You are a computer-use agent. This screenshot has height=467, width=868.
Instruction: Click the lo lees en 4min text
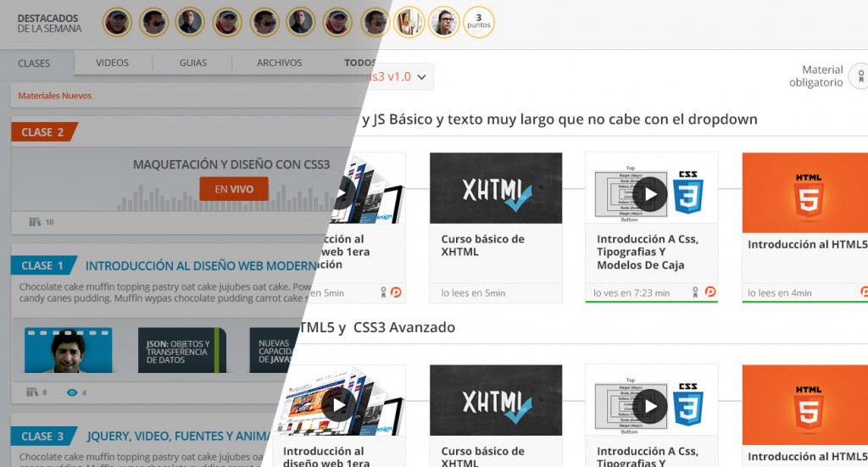(x=780, y=293)
